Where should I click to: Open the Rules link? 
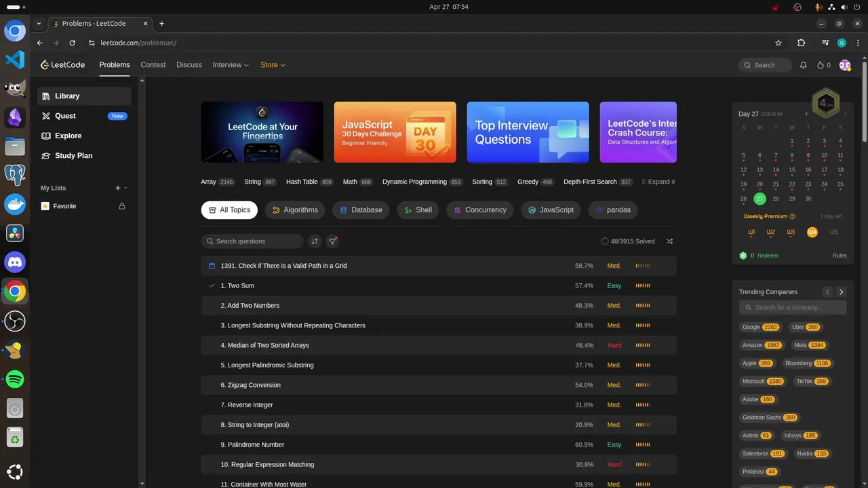(840, 256)
